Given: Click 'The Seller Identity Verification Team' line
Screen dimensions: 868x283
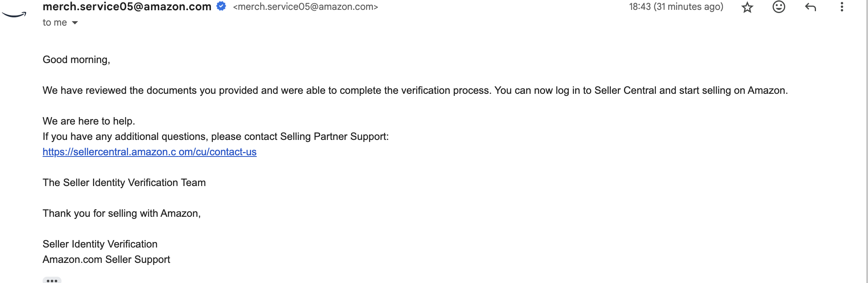Looking at the screenshot, I should point(124,182).
